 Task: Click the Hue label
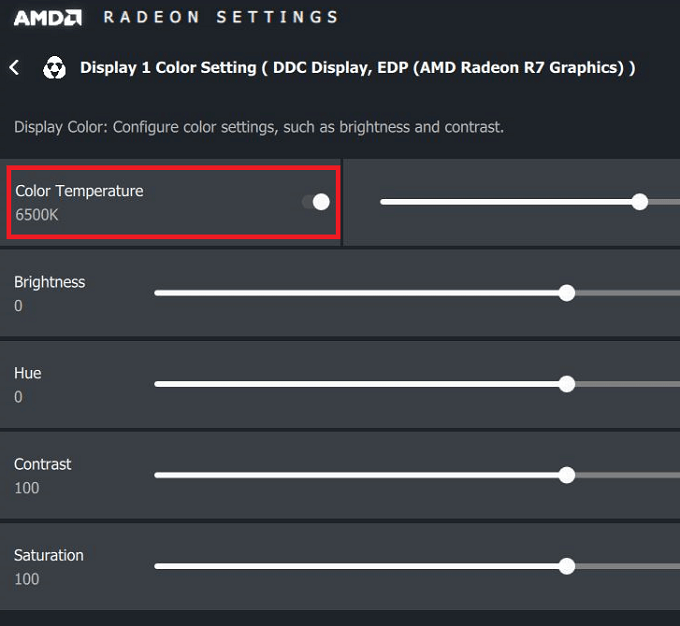point(28,373)
